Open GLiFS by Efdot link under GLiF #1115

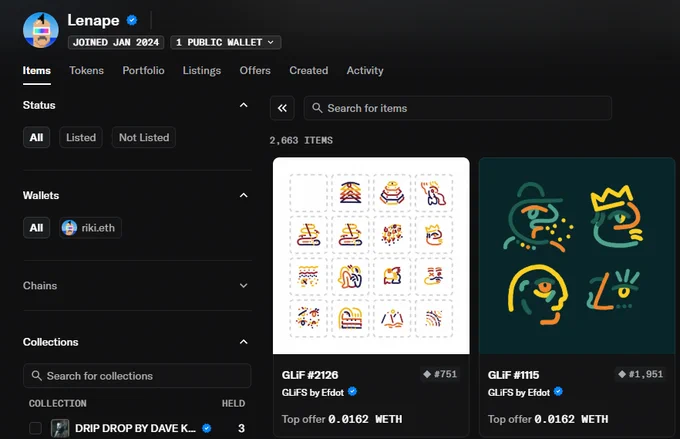[519, 393]
